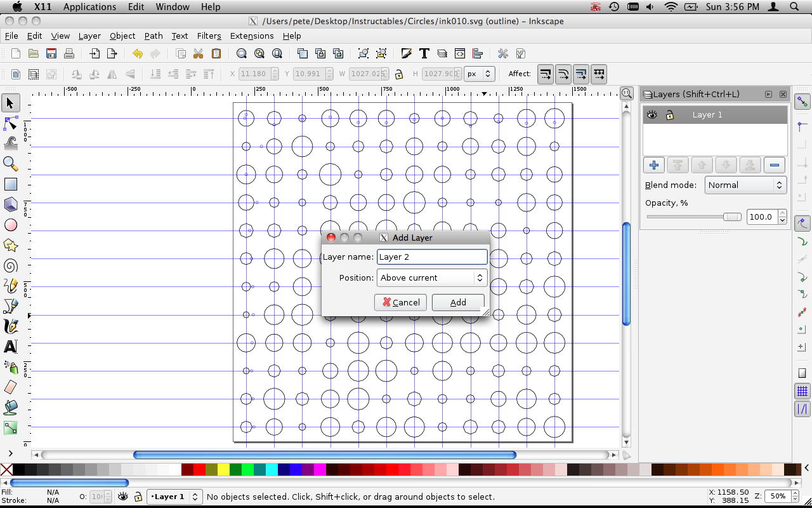Screen dimensions: 812x508
Task: Select the 3D Box tool
Action: tap(10, 204)
